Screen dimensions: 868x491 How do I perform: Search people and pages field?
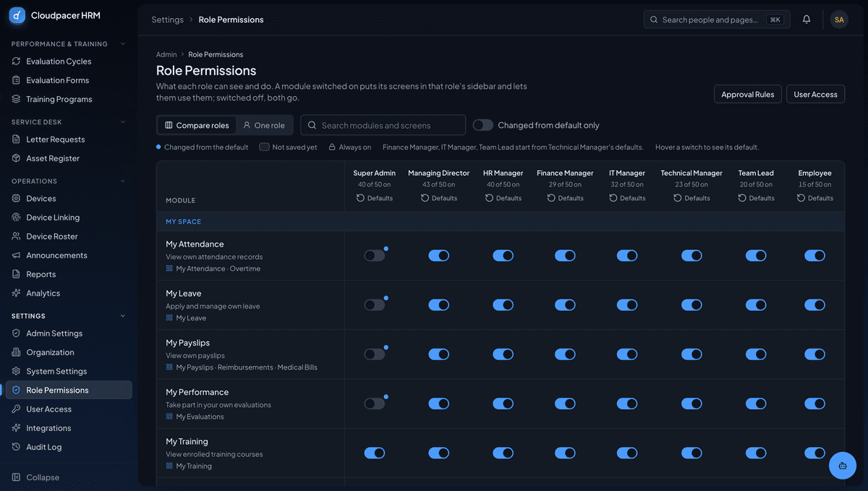tap(717, 20)
